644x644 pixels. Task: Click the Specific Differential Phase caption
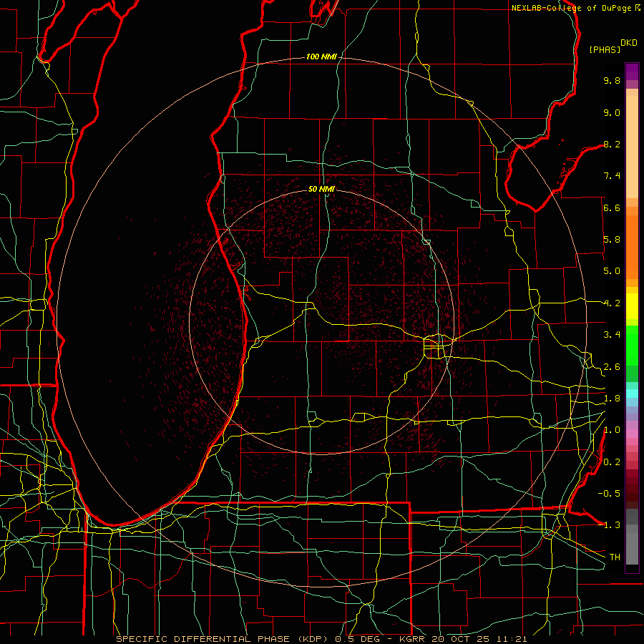(x=321, y=639)
